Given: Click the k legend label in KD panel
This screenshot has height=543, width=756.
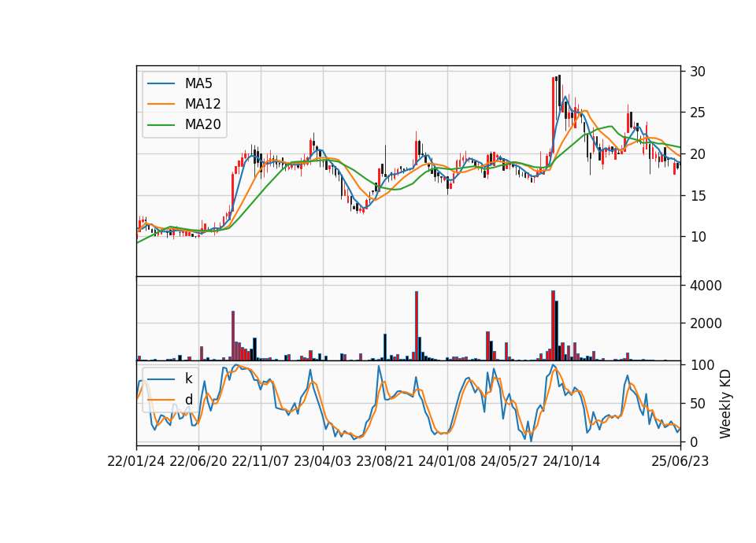Looking at the screenshot, I should tap(188, 379).
